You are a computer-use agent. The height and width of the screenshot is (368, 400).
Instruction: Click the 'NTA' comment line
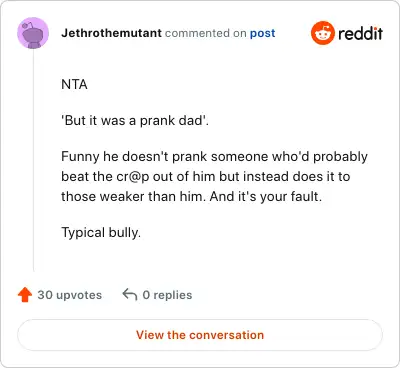pyautogui.click(x=74, y=85)
